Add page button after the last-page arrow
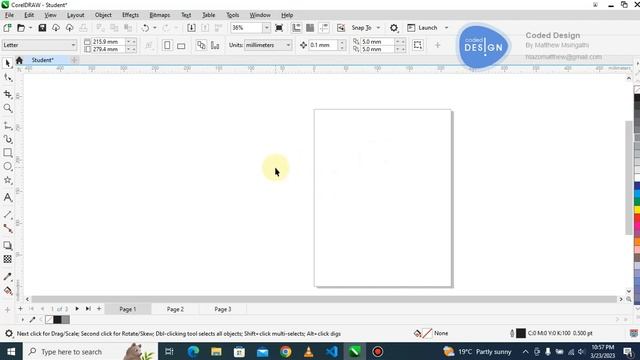This screenshot has width=640, height=360. click(99, 309)
